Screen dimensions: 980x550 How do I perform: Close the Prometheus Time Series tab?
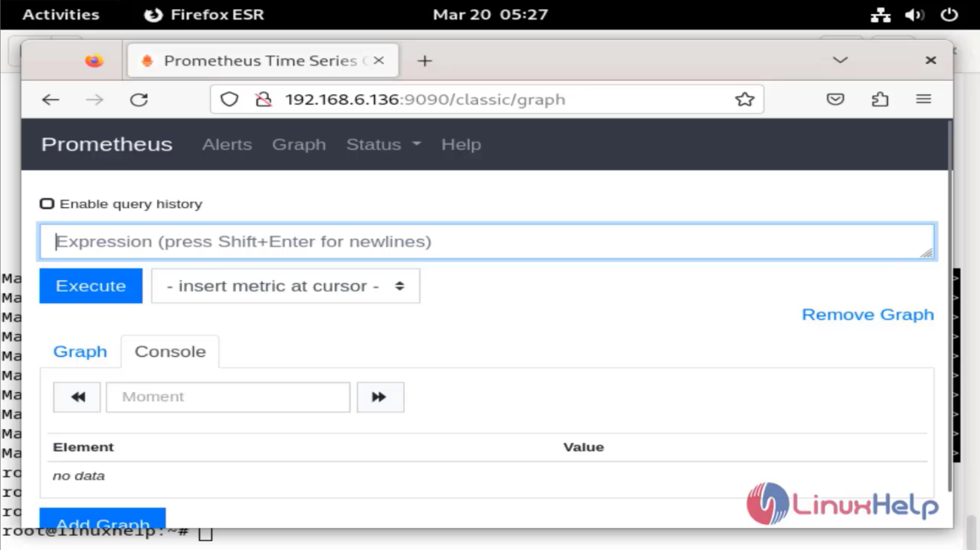(x=378, y=60)
